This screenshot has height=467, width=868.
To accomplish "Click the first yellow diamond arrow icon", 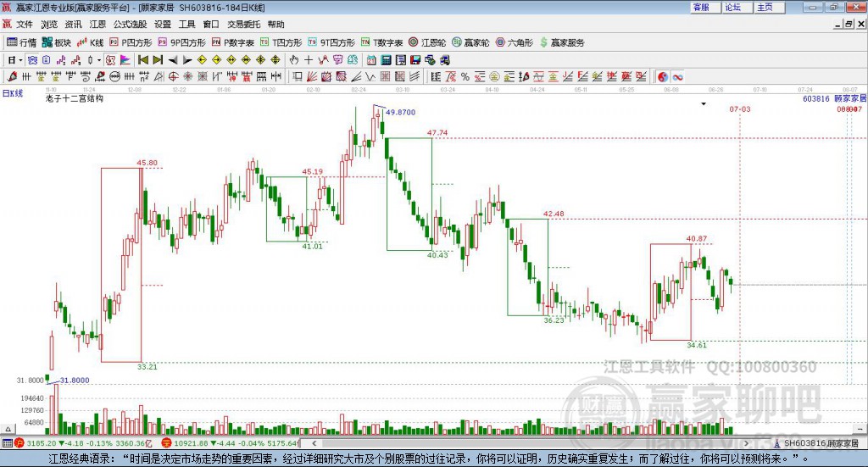I will [202, 60].
